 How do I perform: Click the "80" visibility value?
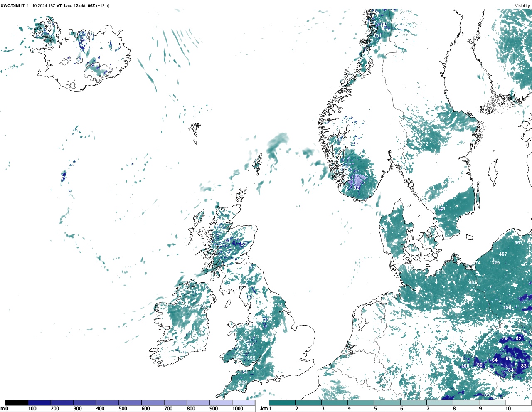480,365
